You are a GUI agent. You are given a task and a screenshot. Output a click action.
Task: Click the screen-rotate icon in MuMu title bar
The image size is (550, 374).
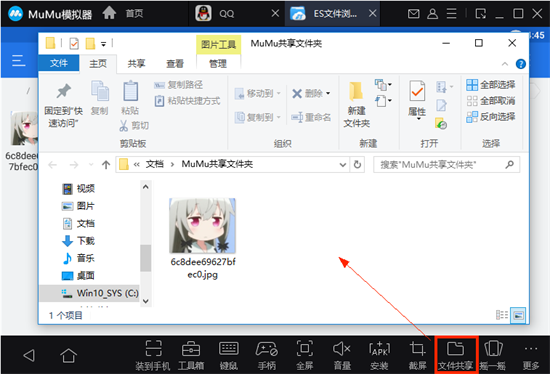coord(481,14)
